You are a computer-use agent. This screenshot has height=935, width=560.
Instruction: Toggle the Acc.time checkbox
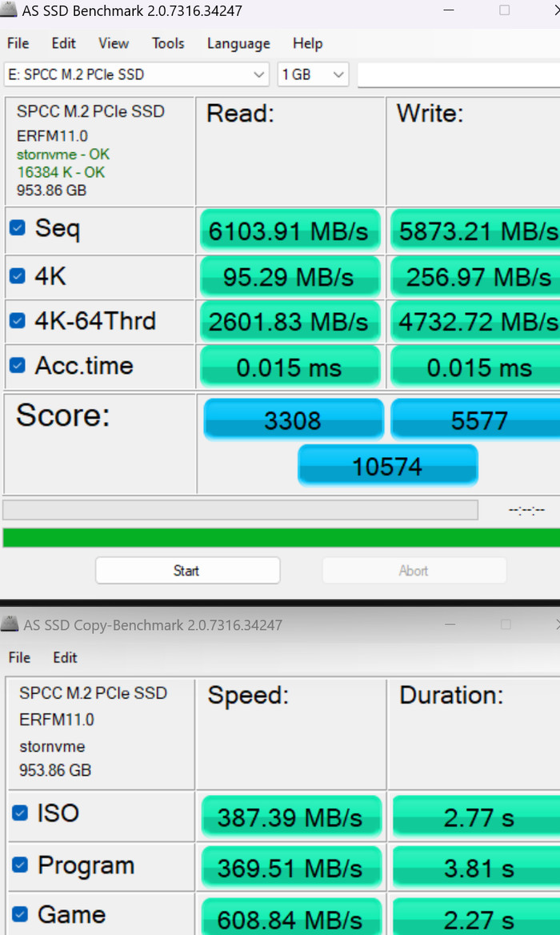click(17, 366)
